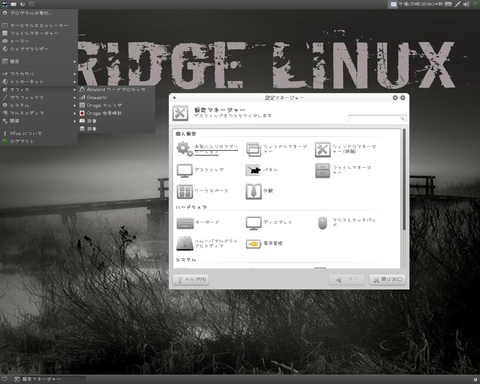Click the Xfce applications menu button in top panel

click(x=4, y=4)
